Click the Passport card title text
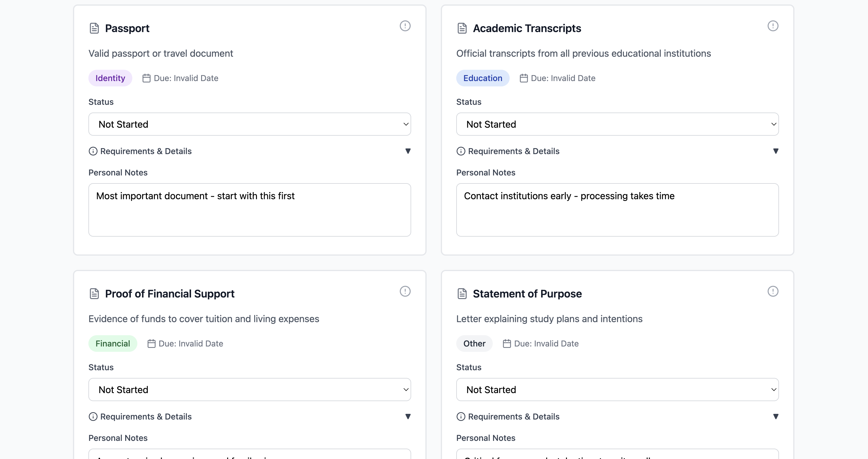This screenshot has width=868, height=459. pyautogui.click(x=127, y=28)
